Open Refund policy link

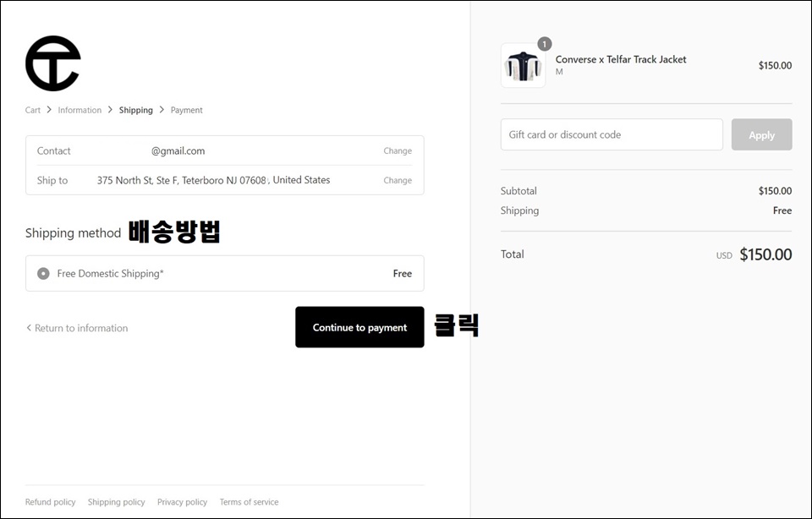[x=50, y=502]
